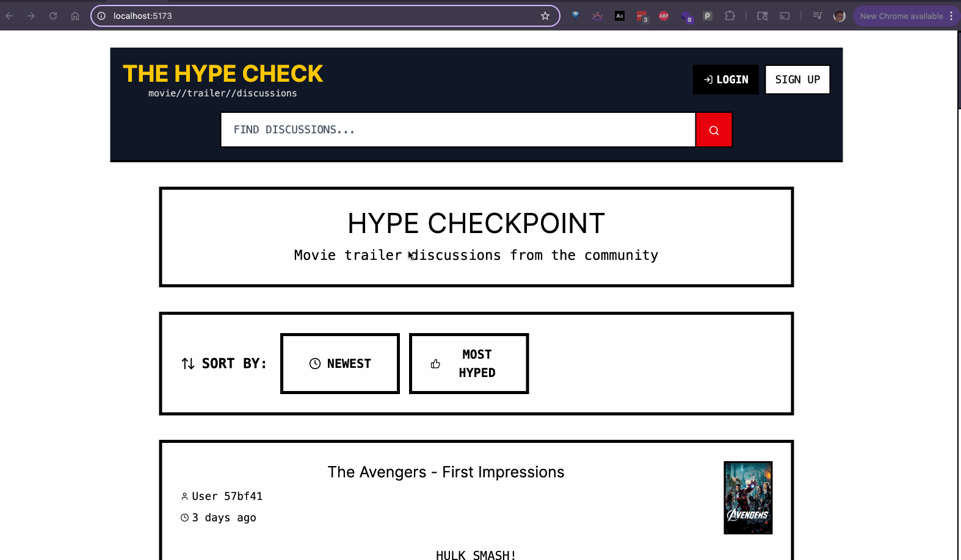Open the purple extension with badge 8
The height and width of the screenshot is (560, 961).
point(686,16)
